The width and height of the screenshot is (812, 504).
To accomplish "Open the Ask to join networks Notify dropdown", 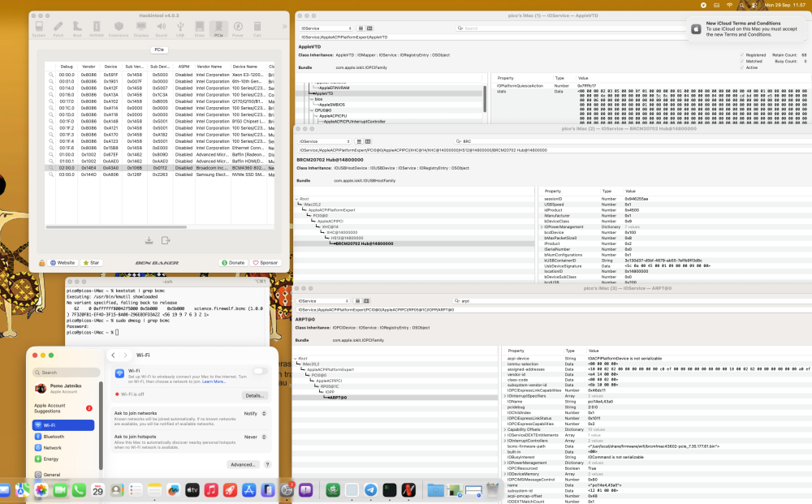I will (x=255, y=413).
